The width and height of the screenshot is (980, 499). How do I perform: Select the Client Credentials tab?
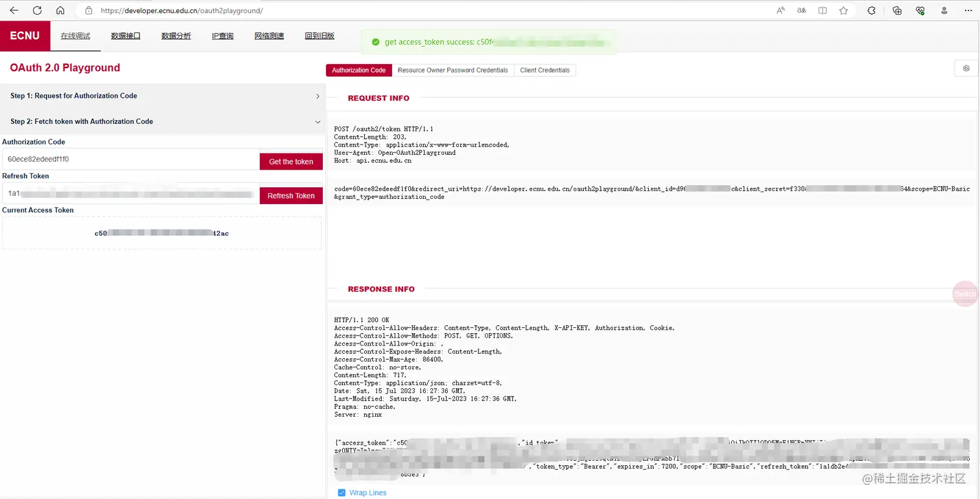coord(544,70)
